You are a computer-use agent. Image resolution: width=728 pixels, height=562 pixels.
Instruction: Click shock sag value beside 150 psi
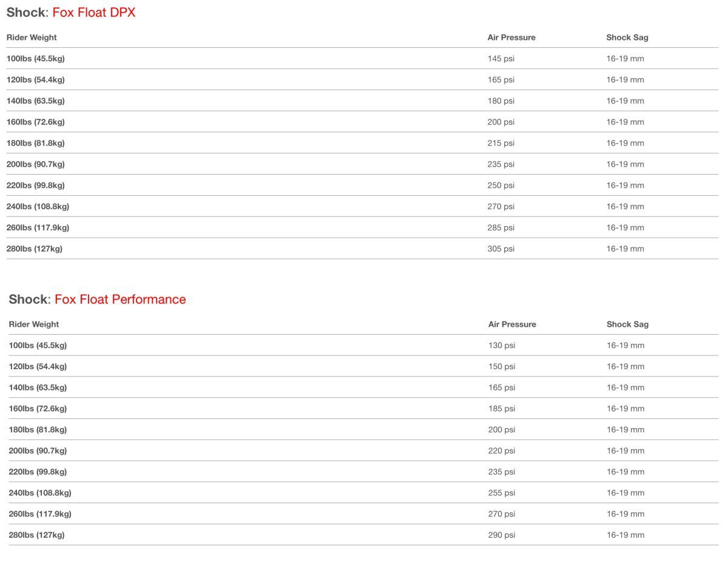[625, 367]
